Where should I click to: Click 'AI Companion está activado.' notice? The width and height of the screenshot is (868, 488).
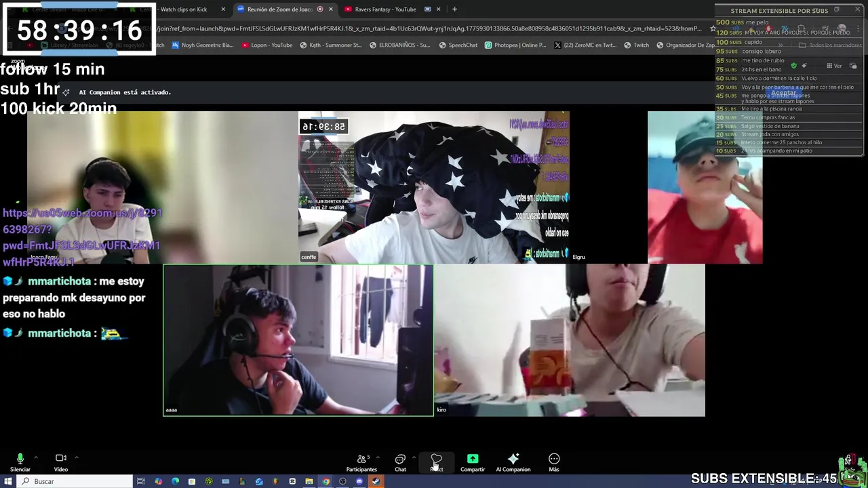125,92
